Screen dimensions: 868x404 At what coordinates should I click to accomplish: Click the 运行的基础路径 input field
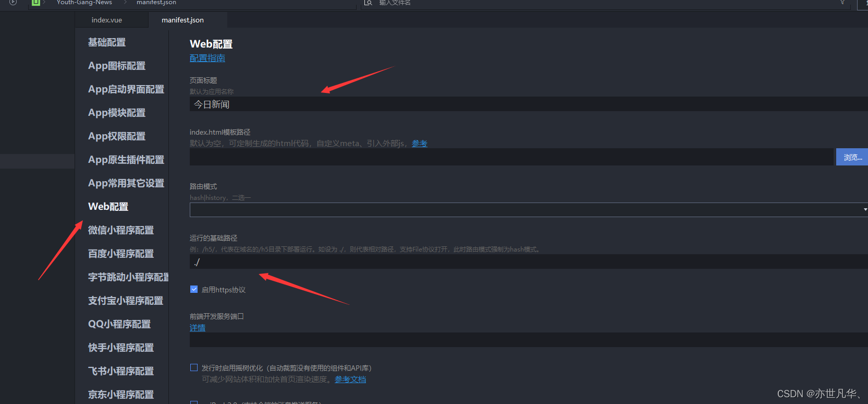pos(529,262)
